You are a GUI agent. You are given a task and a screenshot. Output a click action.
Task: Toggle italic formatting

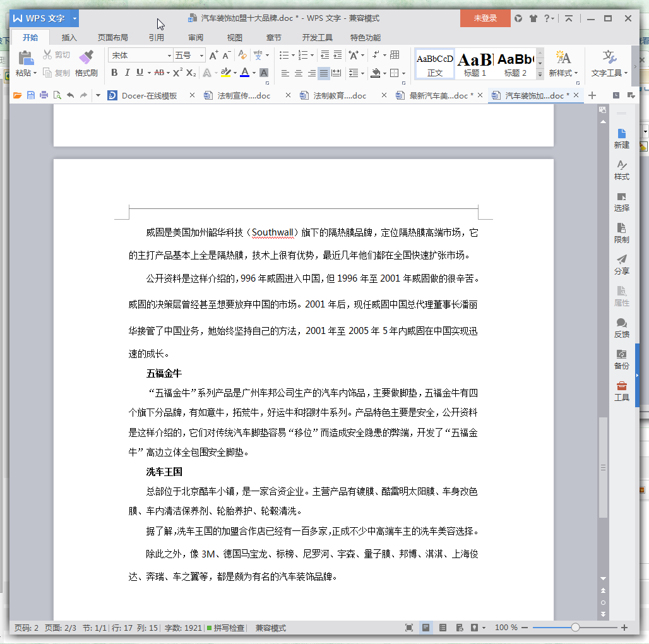coord(127,73)
